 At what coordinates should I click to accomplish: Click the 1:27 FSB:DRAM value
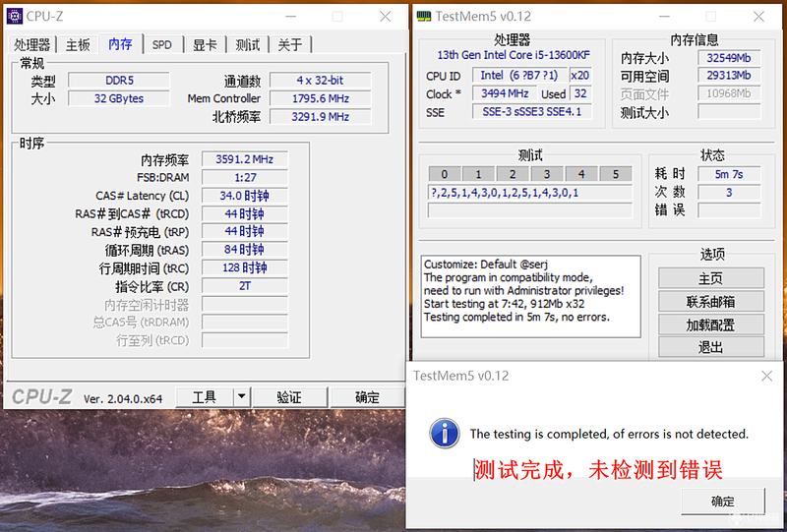point(244,178)
